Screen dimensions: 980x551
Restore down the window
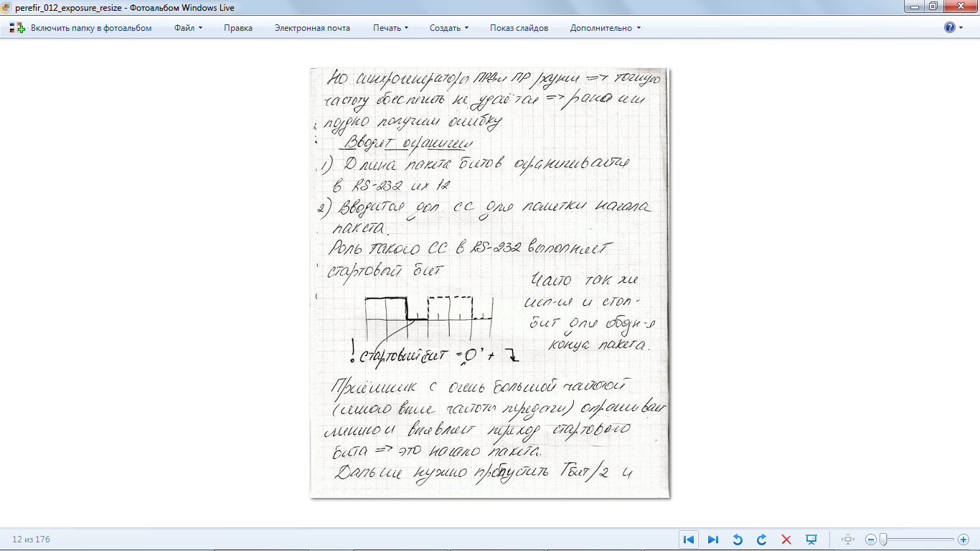pos(933,6)
